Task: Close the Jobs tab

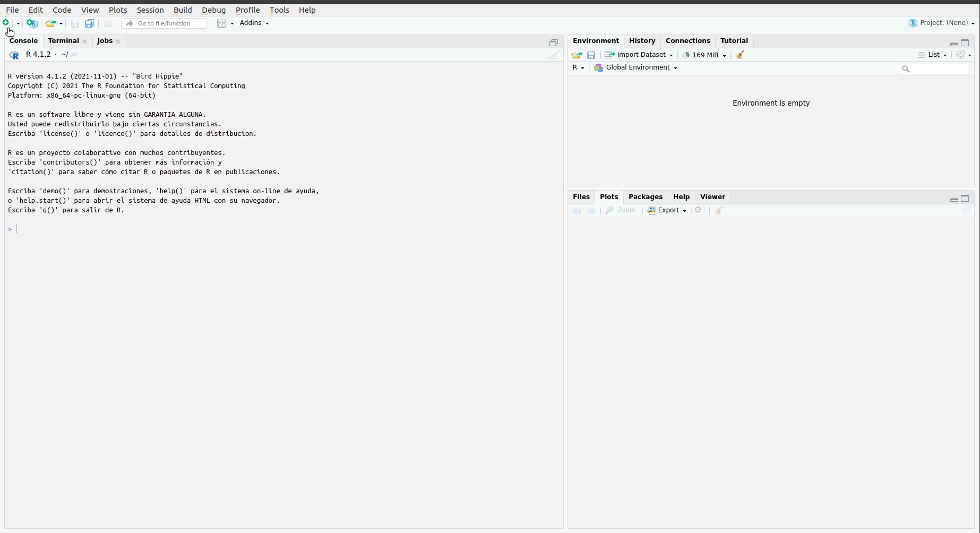Action: click(x=118, y=41)
